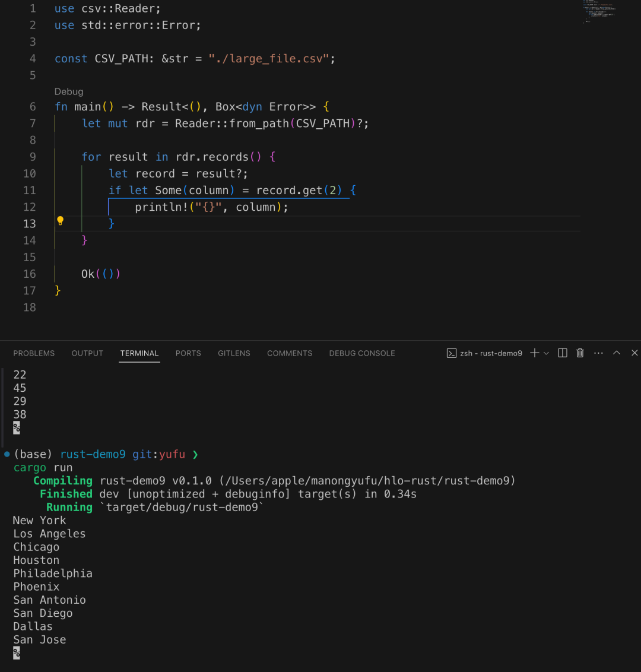Kill the terminal using the trash icon
The height and width of the screenshot is (672, 641).
tap(580, 353)
